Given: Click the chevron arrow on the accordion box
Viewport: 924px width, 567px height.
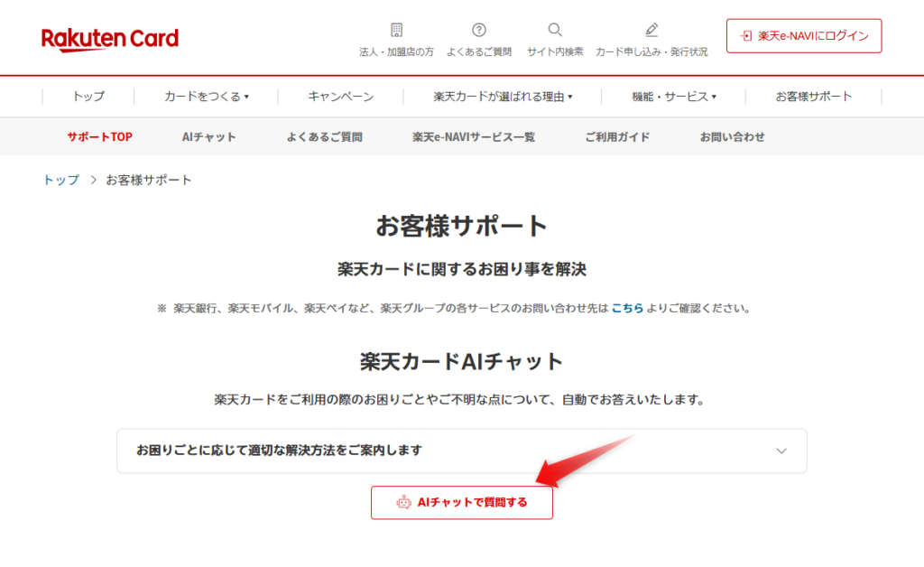Looking at the screenshot, I should [x=781, y=451].
